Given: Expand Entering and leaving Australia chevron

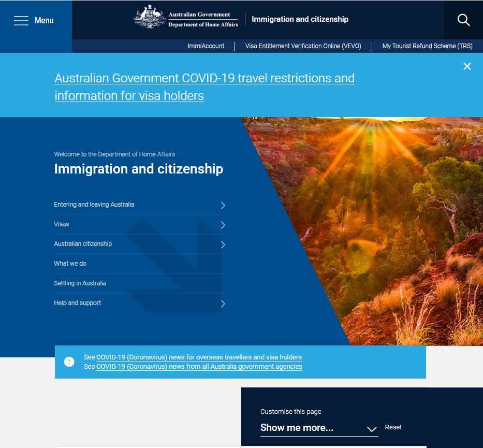Looking at the screenshot, I should 223,205.
